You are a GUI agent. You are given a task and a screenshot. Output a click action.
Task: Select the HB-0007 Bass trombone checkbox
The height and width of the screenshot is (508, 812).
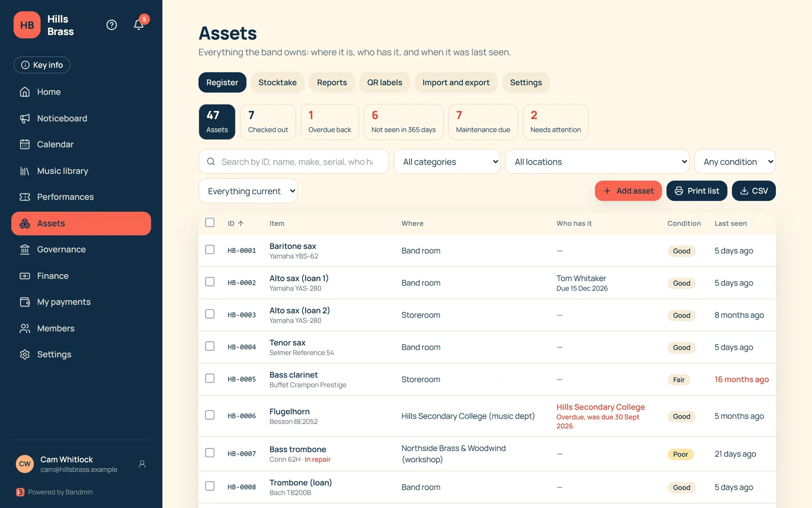(210, 453)
